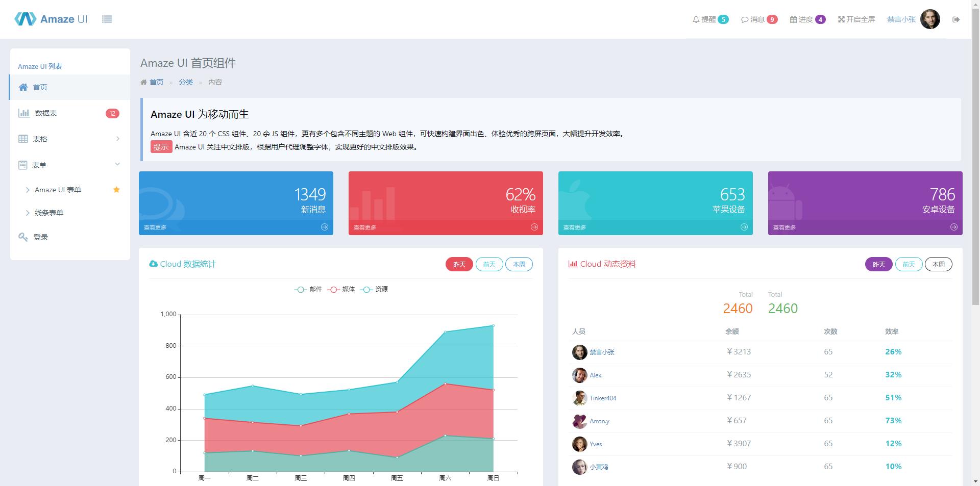Click 查看更多 arrow on 新消息 card

[325, 227]
